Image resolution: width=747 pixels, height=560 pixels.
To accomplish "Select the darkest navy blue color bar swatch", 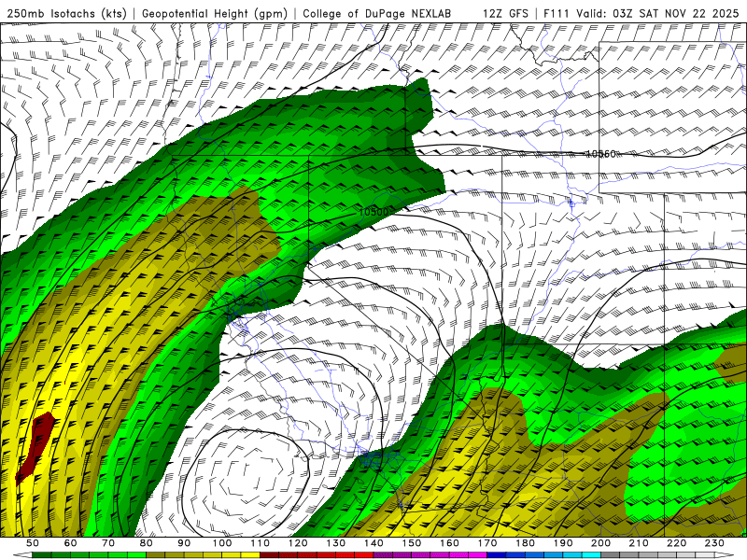I will point(497,553).
